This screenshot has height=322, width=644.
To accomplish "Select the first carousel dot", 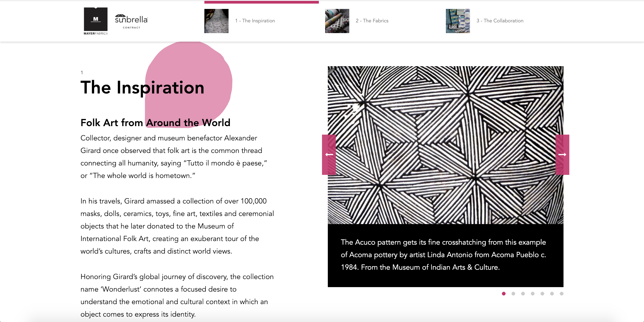I will click(504, 294).
